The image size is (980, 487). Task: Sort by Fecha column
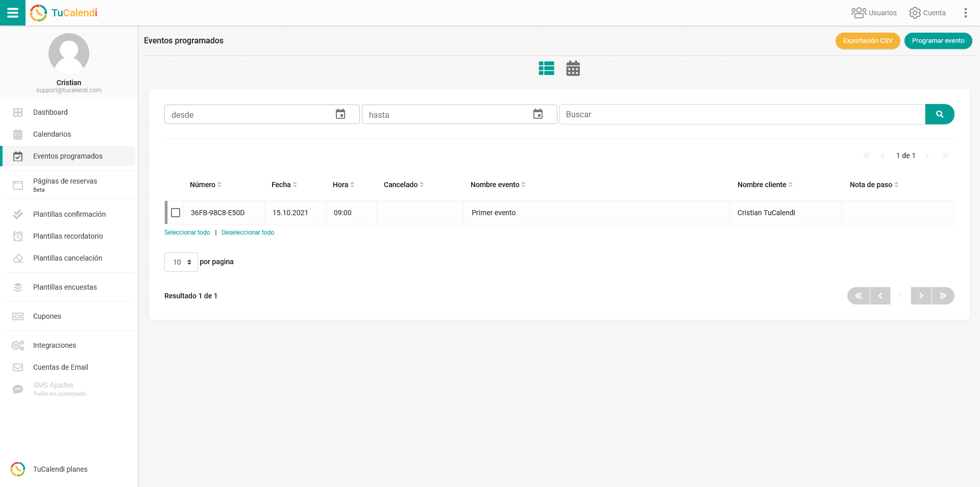284,185
